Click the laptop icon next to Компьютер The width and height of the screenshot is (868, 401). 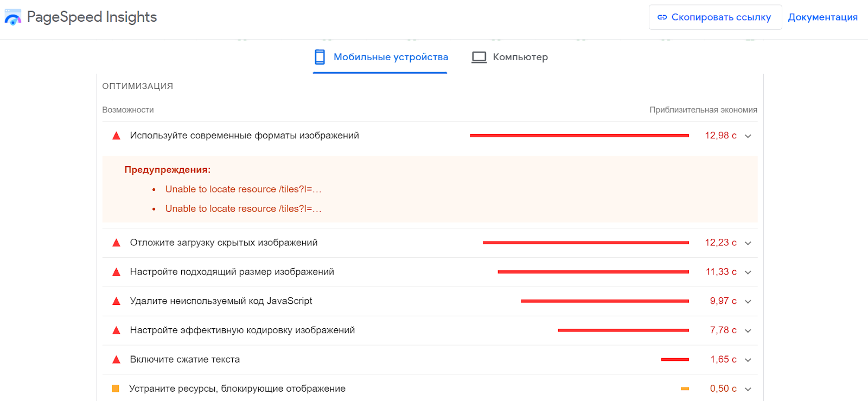tap(479, 57)
